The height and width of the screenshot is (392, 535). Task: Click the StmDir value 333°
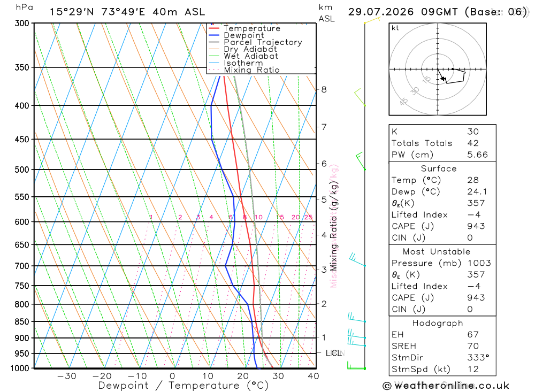coord(478,358)
